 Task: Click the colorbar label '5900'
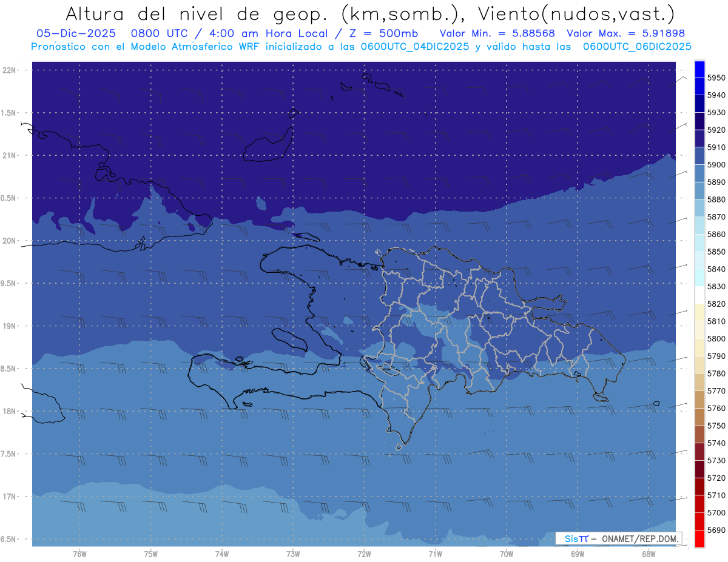[x=716, y=165]
